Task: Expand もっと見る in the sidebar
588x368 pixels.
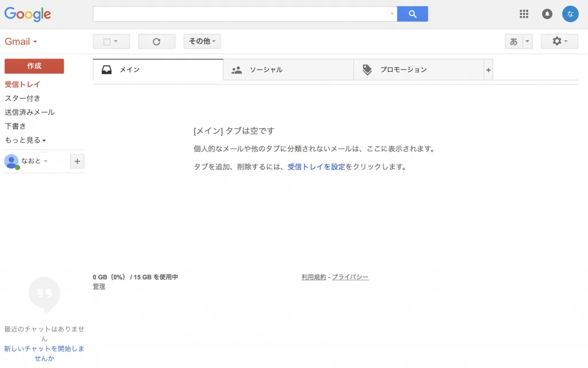Action: click(25, 140)
